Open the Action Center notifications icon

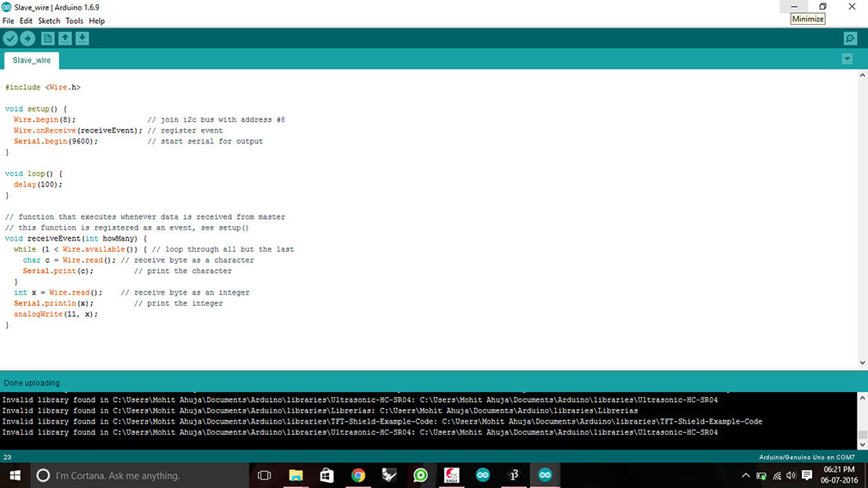(x=807, y=475)
